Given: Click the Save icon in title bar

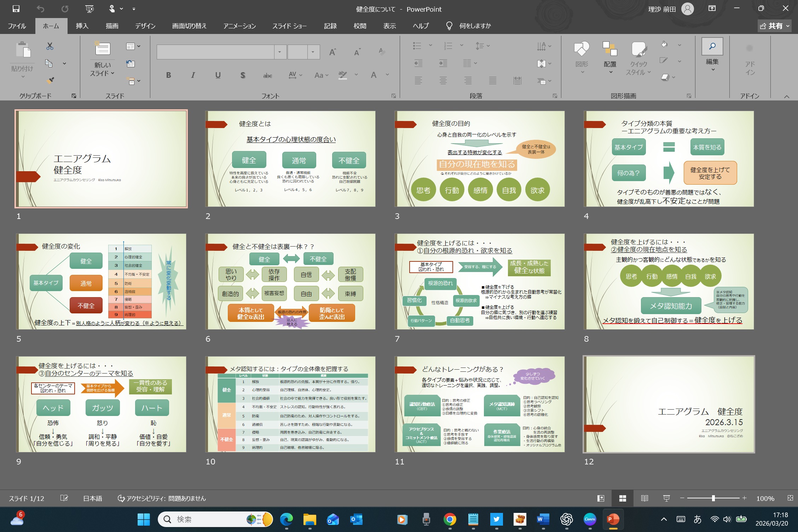Looking at the screenshot, I should pyautogui.click(x=16, y=9).
